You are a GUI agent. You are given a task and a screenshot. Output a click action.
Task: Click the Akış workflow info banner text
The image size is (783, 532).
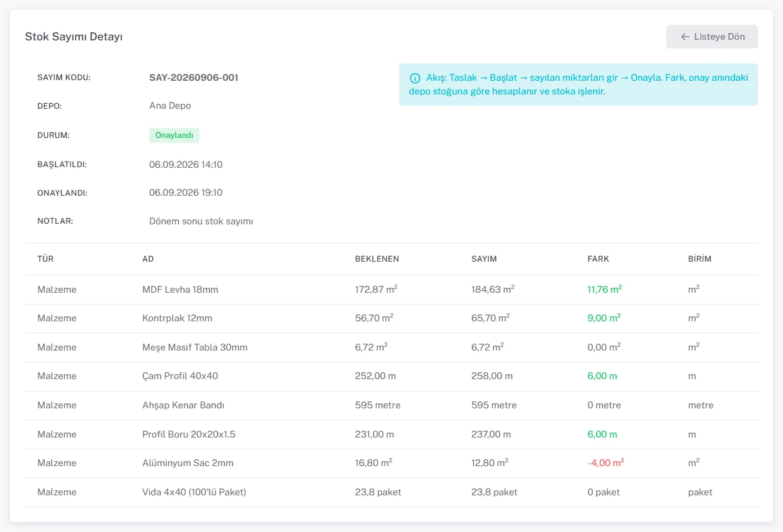click(579, 85)
